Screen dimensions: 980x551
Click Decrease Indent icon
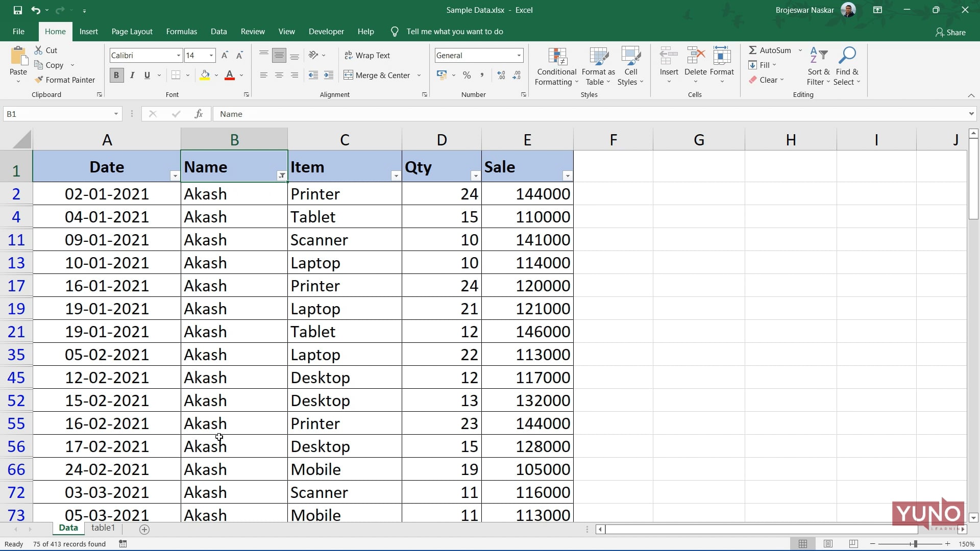pos(313,75)
